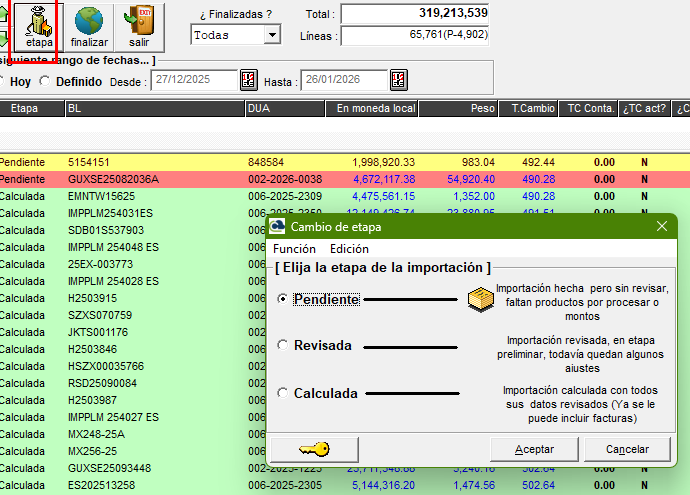Open the Edición menu
Screen dimensions: 690x495
click(x=349, y=249)
